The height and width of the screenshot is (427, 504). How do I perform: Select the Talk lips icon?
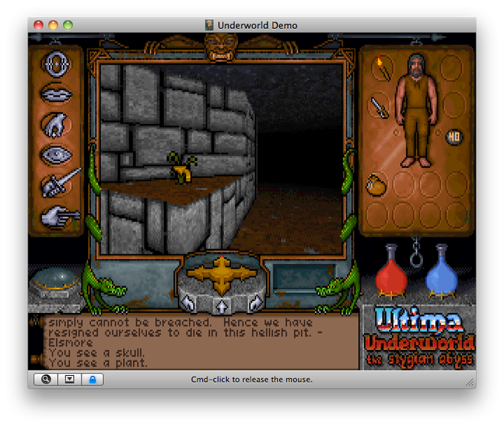click(x=56, y=93)
